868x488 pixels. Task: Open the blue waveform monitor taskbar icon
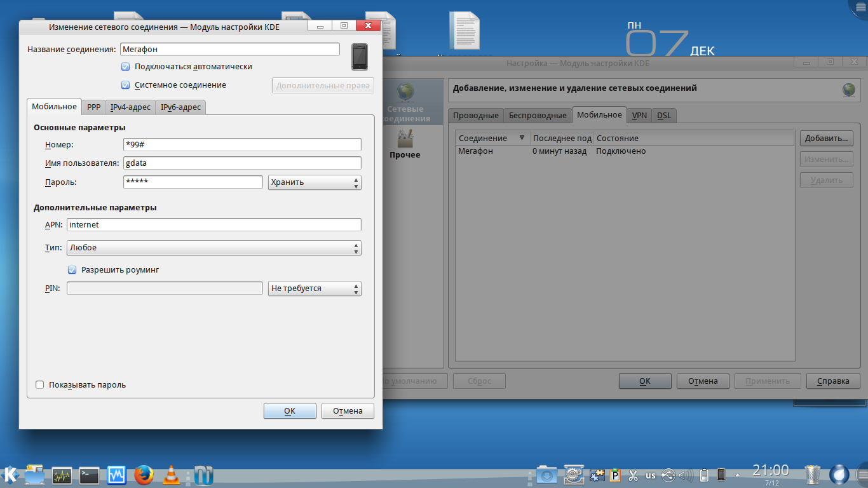pos(116,475)
